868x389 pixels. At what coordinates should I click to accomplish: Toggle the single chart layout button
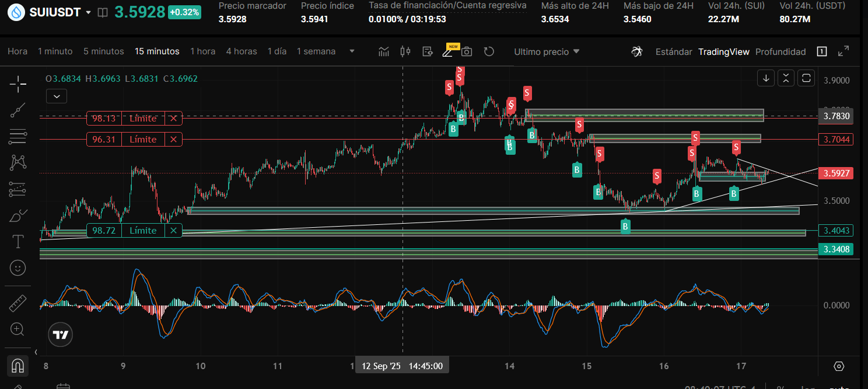click(822, 51)
